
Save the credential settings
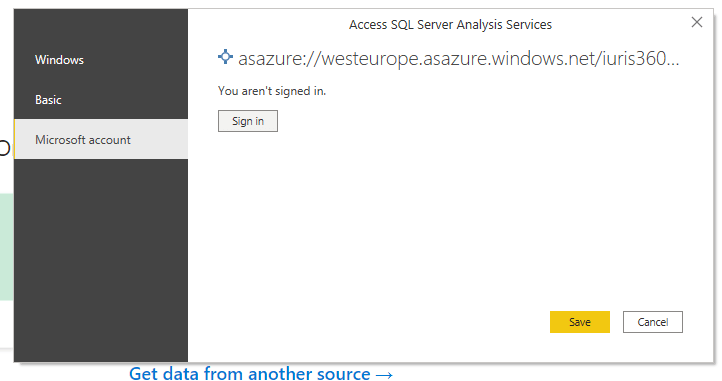(580, 322)
